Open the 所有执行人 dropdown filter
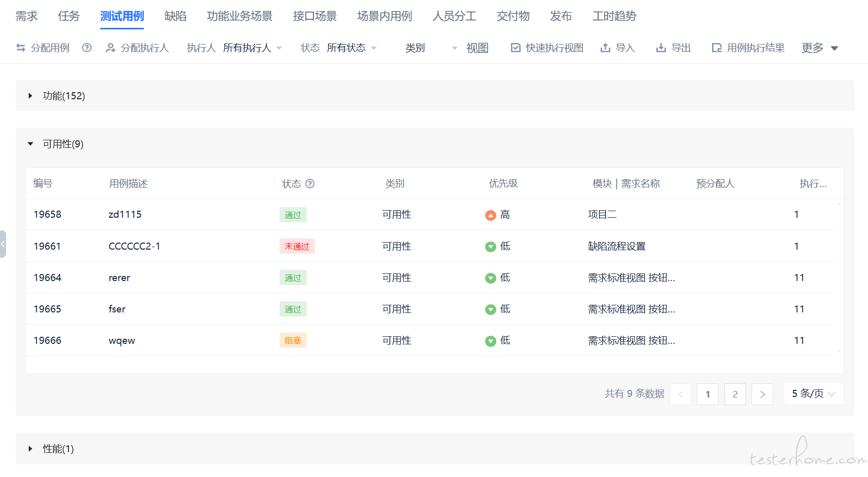868x477 pixels. click(252, 48)
